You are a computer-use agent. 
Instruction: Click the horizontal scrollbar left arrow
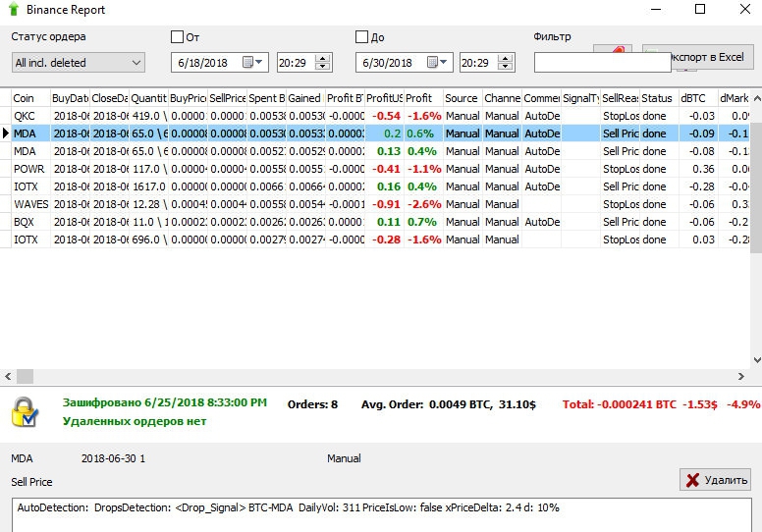tap(8, 376)
